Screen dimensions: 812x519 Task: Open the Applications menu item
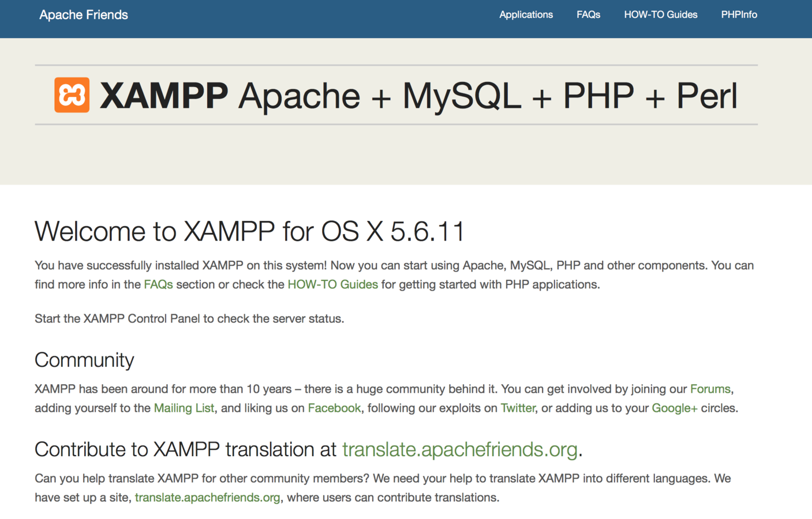coord(526,15)
